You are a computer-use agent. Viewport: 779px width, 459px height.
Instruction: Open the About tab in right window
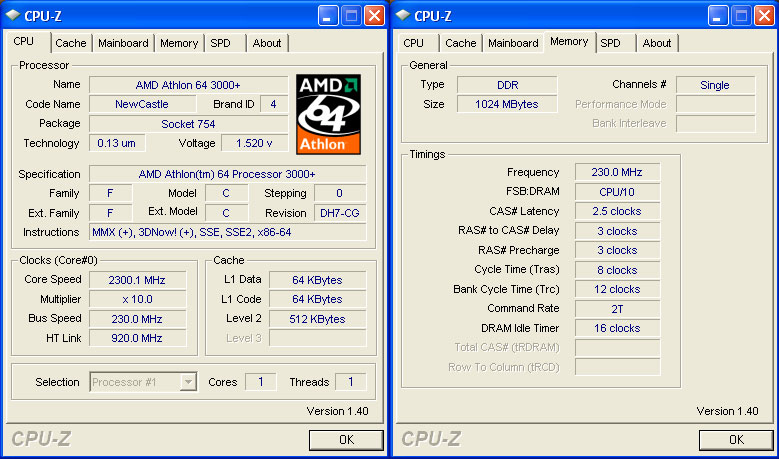[x=657, y=43]
